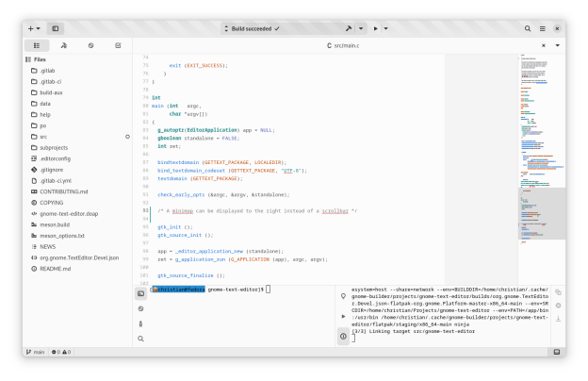Screen dimensions: 588x381
Task: Expand the document list dropdown arrow
Action: point(557,45)
